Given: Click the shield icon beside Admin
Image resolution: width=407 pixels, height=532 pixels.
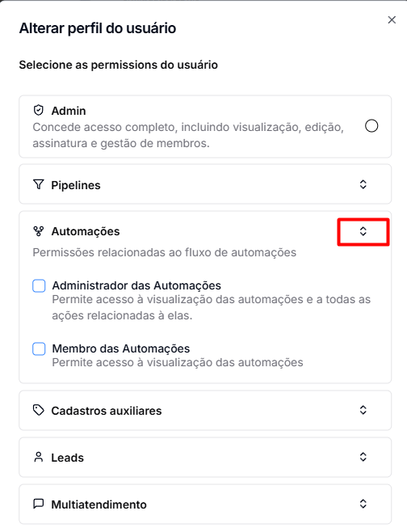Looking at the screenshot, I should [39, 110].
